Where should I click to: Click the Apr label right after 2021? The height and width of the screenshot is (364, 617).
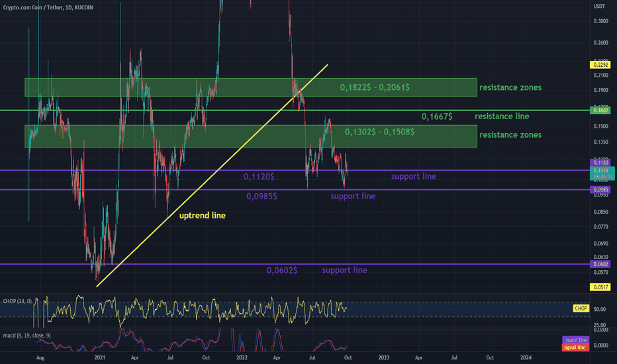pyautogui.click(x=134, y=357)
